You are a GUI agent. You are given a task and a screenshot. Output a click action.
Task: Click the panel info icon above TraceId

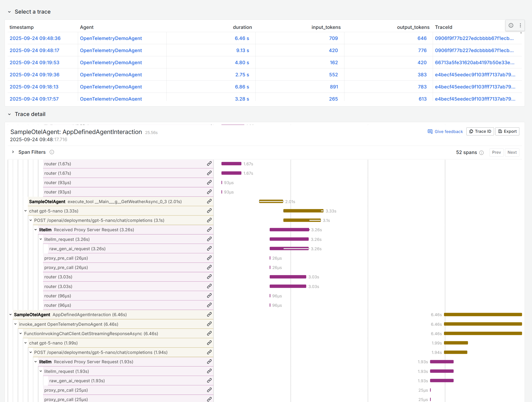coord(511,25)
